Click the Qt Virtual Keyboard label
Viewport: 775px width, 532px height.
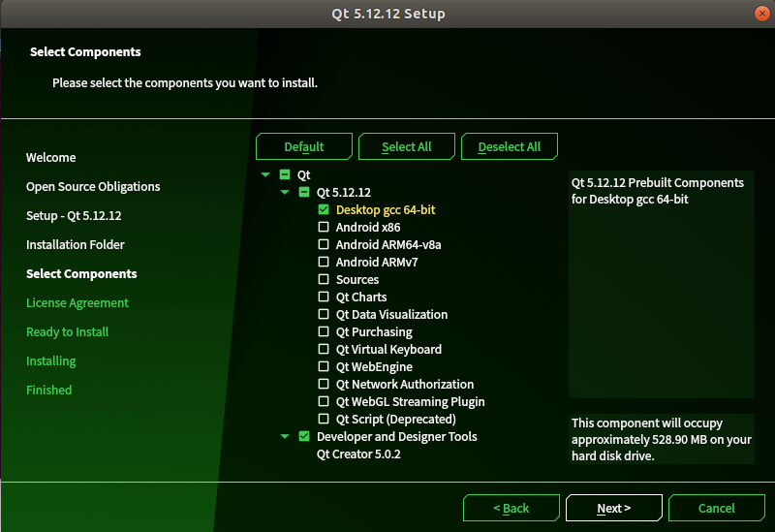[x=389, y=350]
